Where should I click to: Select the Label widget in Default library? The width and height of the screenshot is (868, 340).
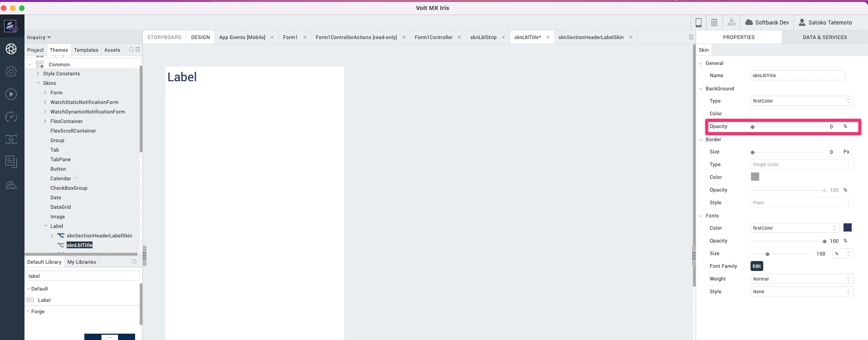pyautogui.click(x=44, y=300)
